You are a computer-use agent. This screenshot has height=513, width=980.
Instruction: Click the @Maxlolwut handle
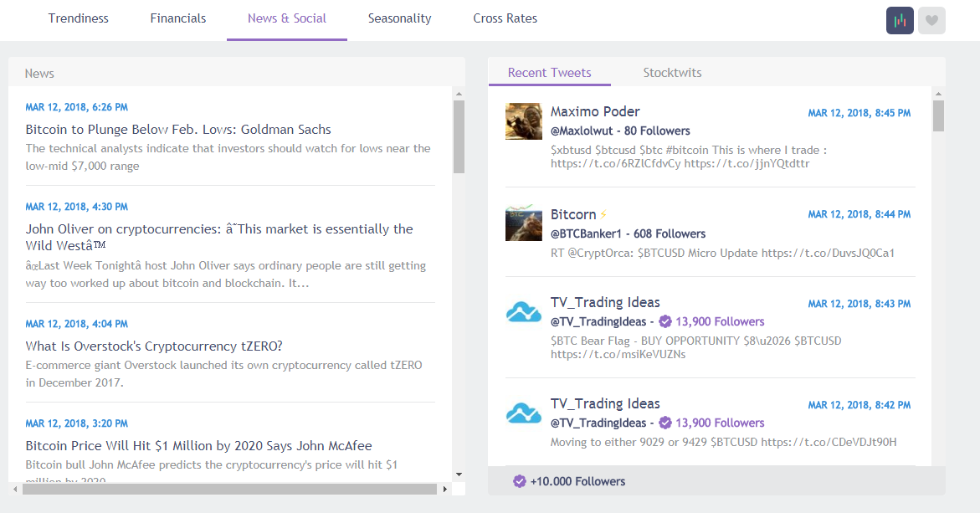point(582,131)
